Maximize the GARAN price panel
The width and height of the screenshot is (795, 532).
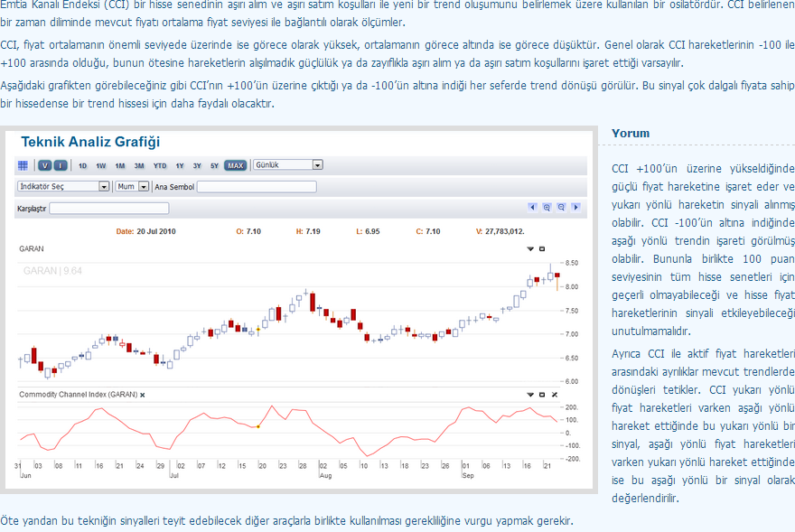tap(542, 249)
